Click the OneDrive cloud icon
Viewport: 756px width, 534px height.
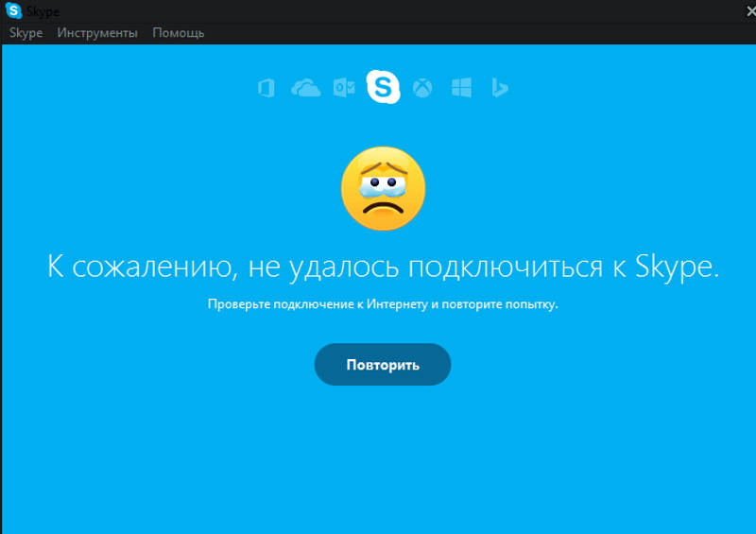(x=305, y=88)
